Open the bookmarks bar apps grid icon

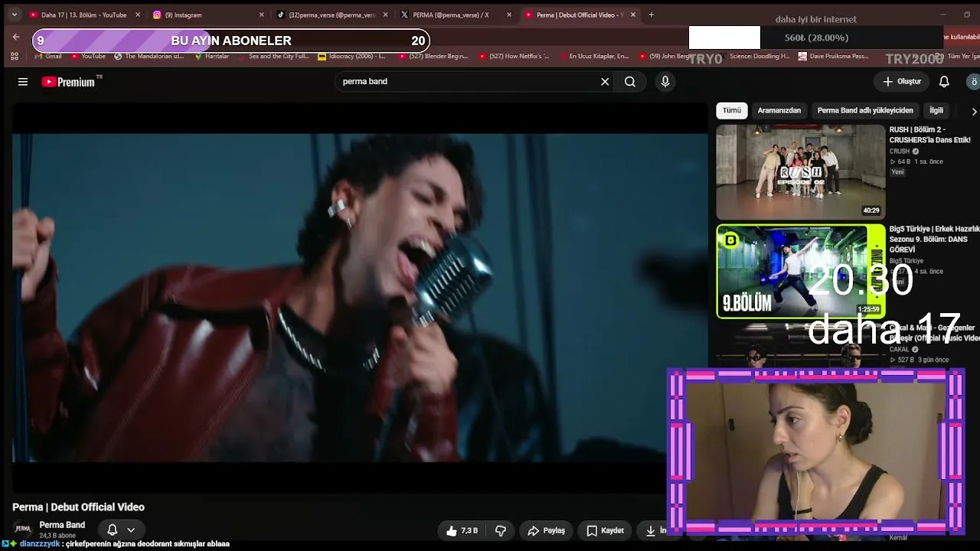tap(14, 56)
